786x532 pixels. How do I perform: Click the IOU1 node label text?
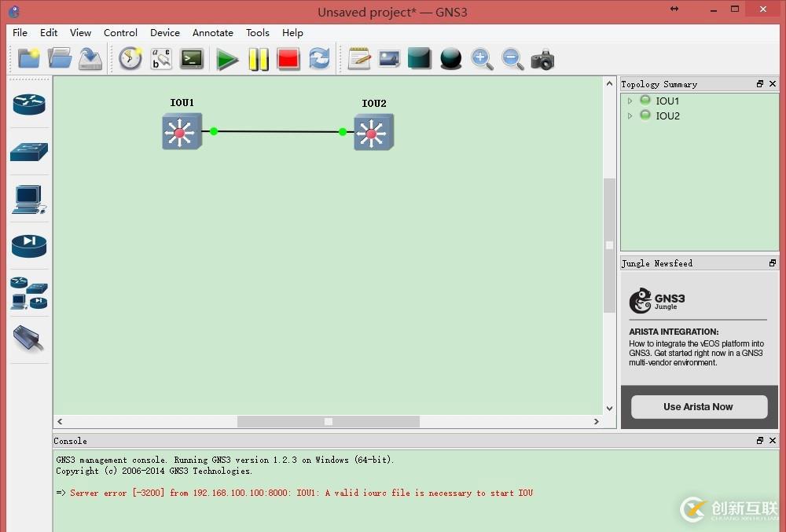click(182, 103)
